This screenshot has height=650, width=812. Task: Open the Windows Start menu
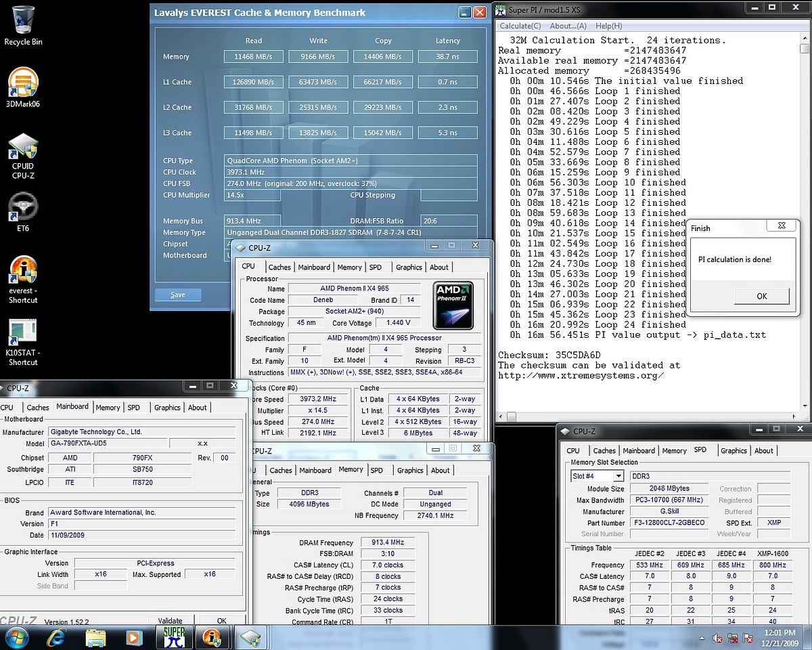(x=16, y=637)
